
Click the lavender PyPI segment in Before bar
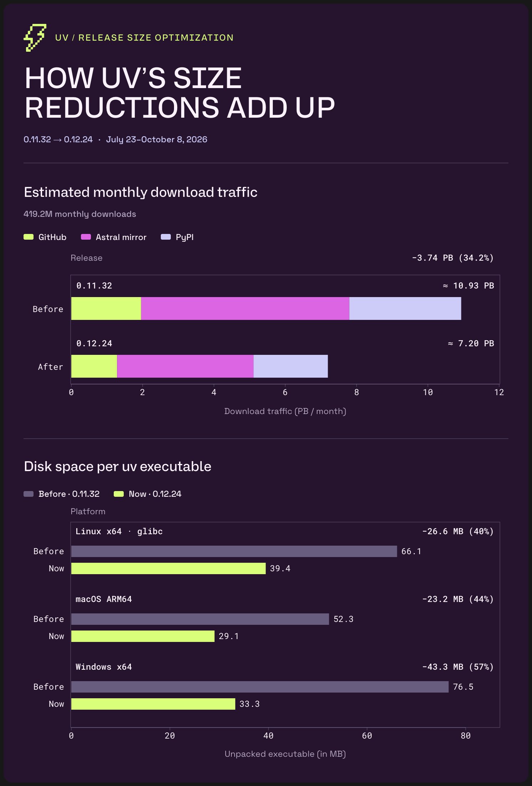click(x=405, y=308)
